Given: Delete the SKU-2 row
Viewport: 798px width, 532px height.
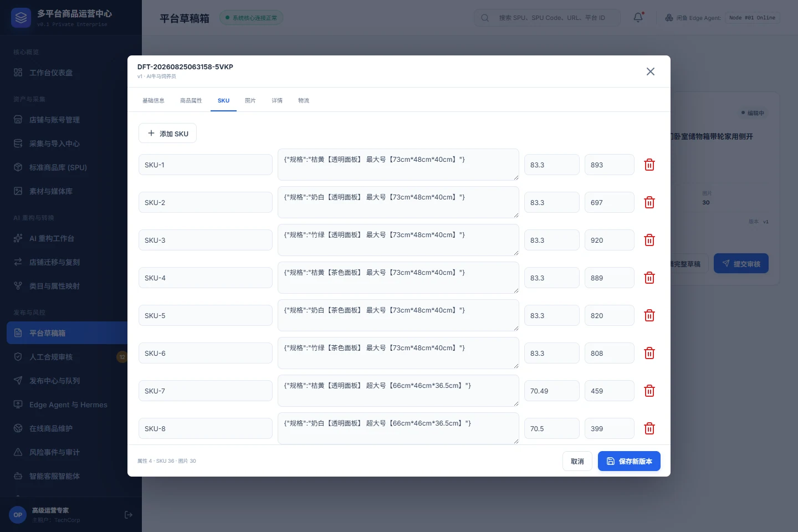Looking at the screenshot, I should click(x=649, y=202).
